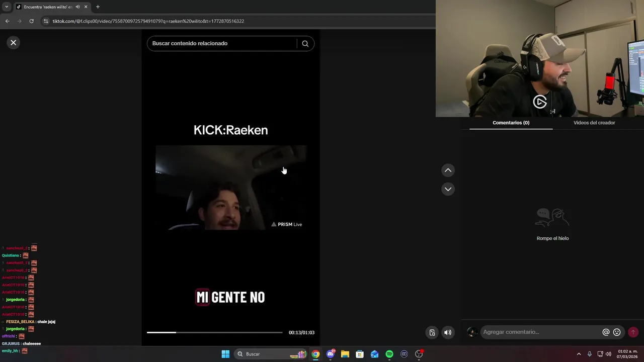Click the red post comment arrow button
The width and height of the screenshot is (644, 362).
point(633,332)
